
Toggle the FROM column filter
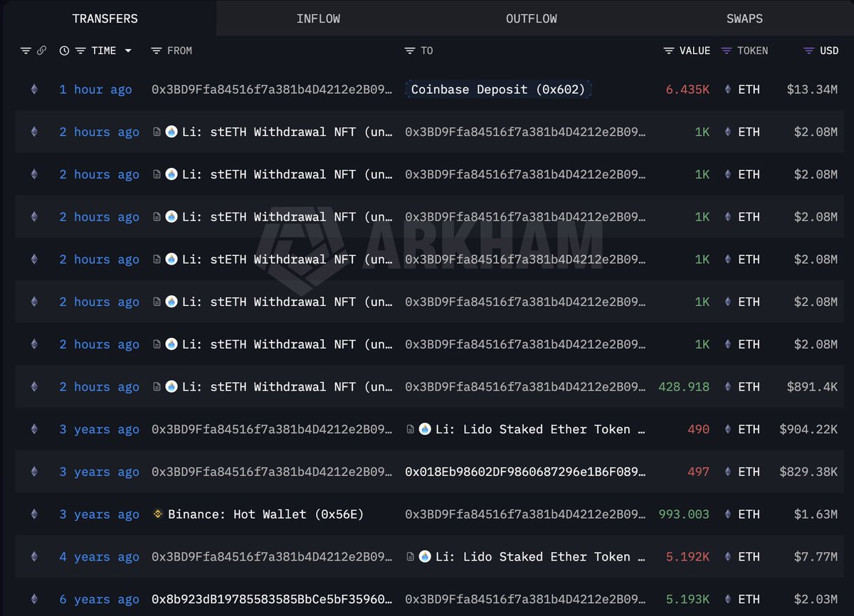157,51
